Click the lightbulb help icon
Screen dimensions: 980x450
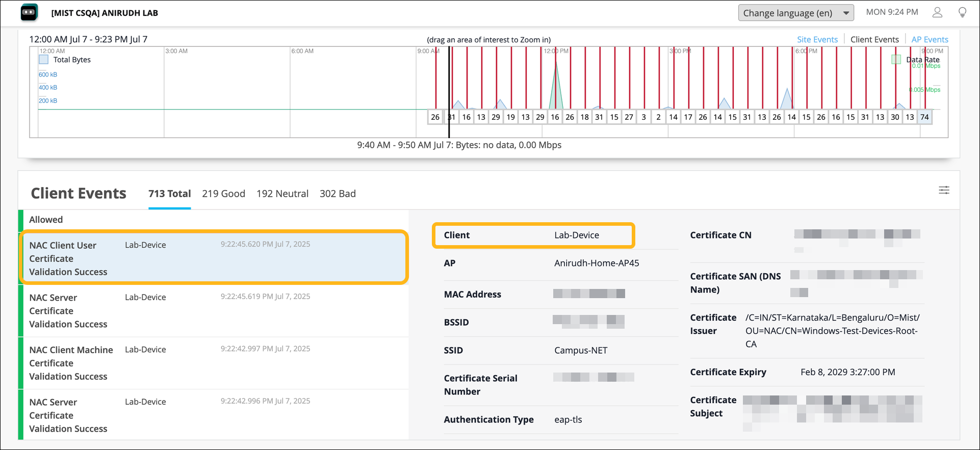pos(962,13)
